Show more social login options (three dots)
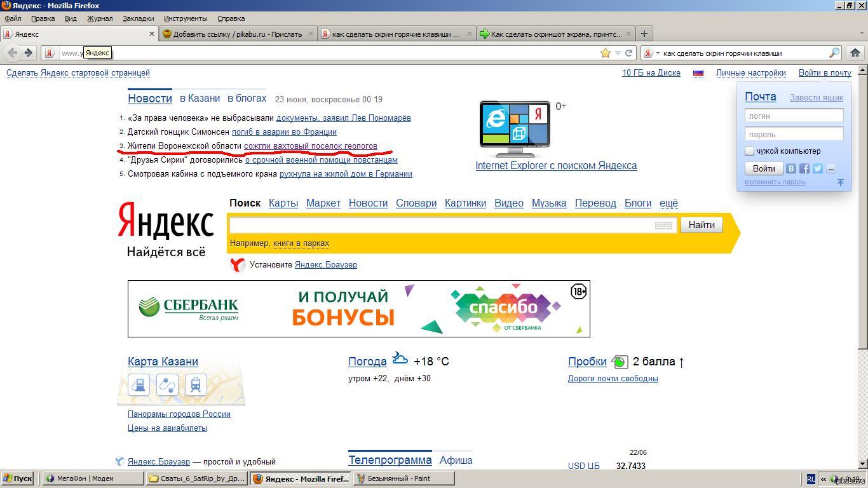The width and height of the screenshot is (868, 488). (831, 168)
